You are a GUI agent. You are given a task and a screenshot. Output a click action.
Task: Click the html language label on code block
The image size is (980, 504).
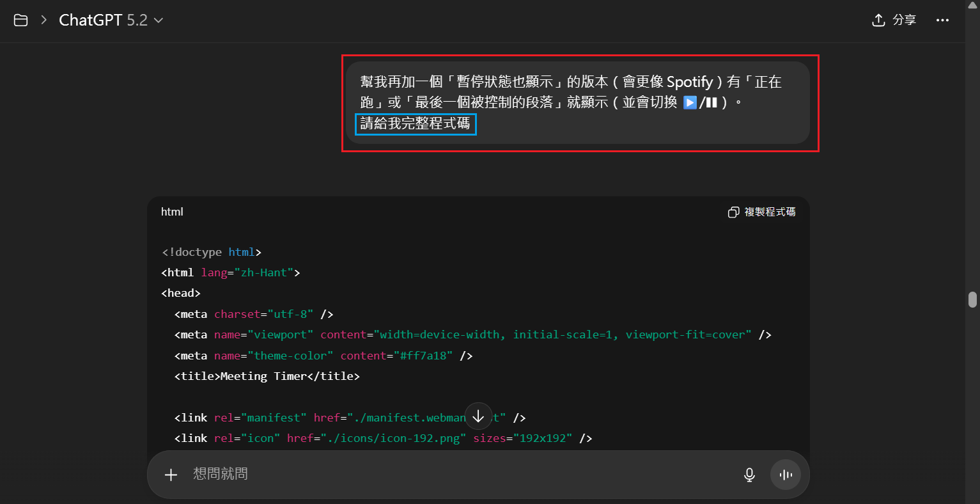pos(172,212)
